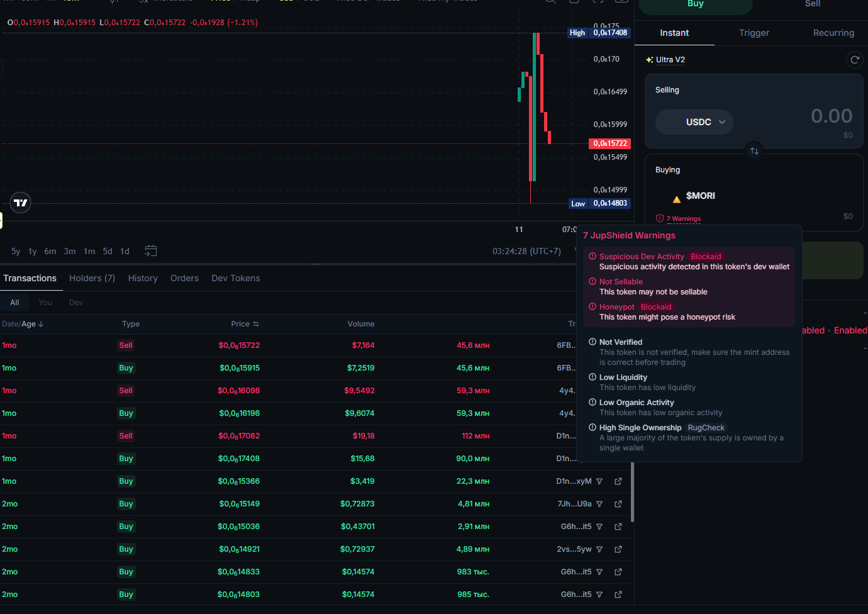Viewport: 868px width, 614px height.
Task: Click maker address D1n...xyM
Action: click(x=574, y=481)
